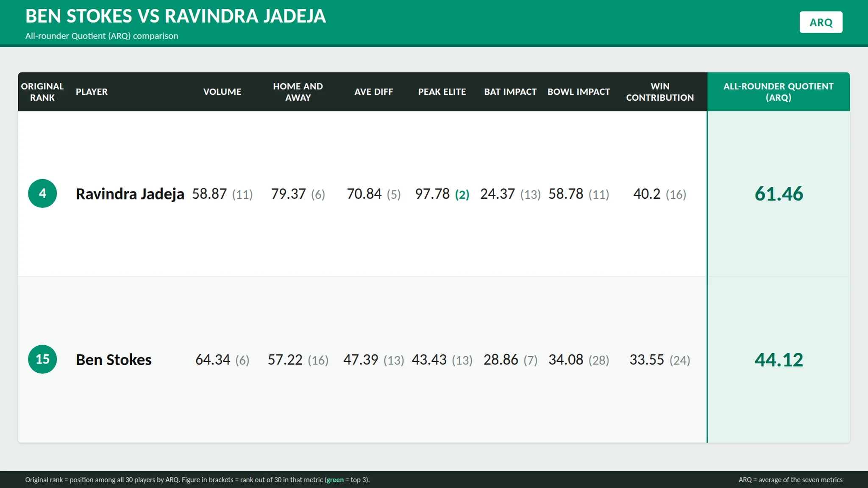Click the title Ben Stokes vs Ravindra Jadeja

[x=175, y=16]
